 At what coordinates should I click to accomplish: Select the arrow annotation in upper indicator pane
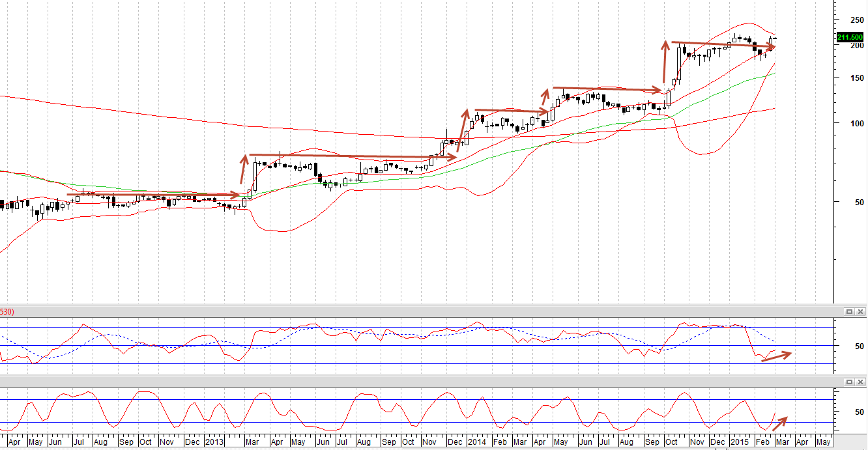pos(776,357)
